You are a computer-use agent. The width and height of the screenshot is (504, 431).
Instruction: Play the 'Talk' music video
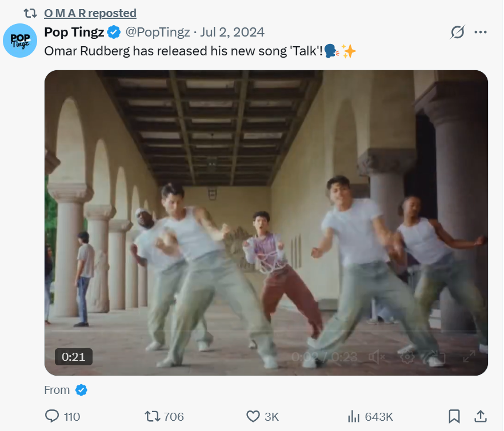tap(266, 223)
